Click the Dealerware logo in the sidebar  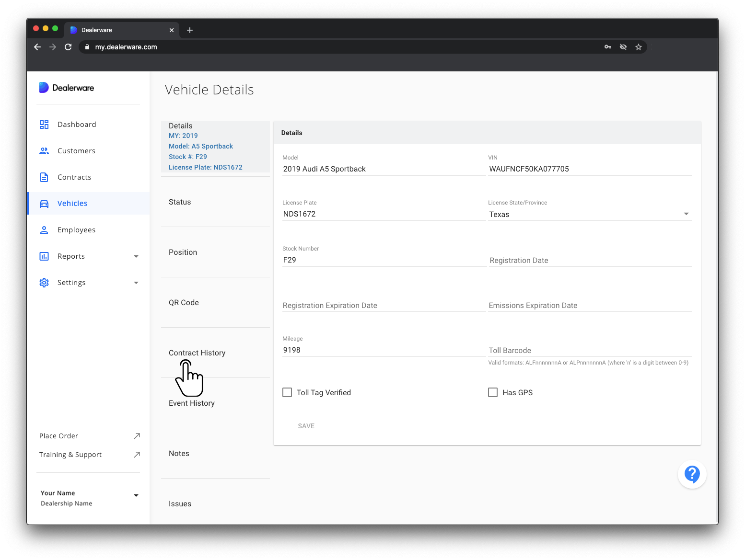tap(66, 88)
